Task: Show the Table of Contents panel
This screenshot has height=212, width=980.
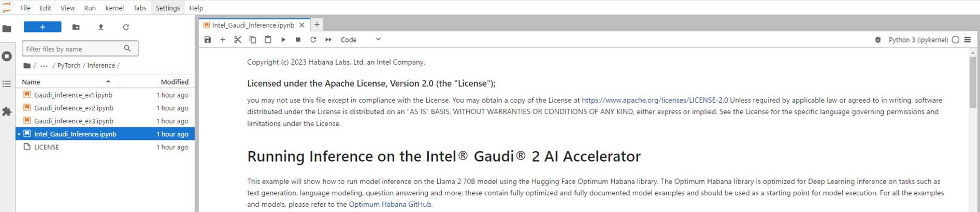Action: (7, 83)
